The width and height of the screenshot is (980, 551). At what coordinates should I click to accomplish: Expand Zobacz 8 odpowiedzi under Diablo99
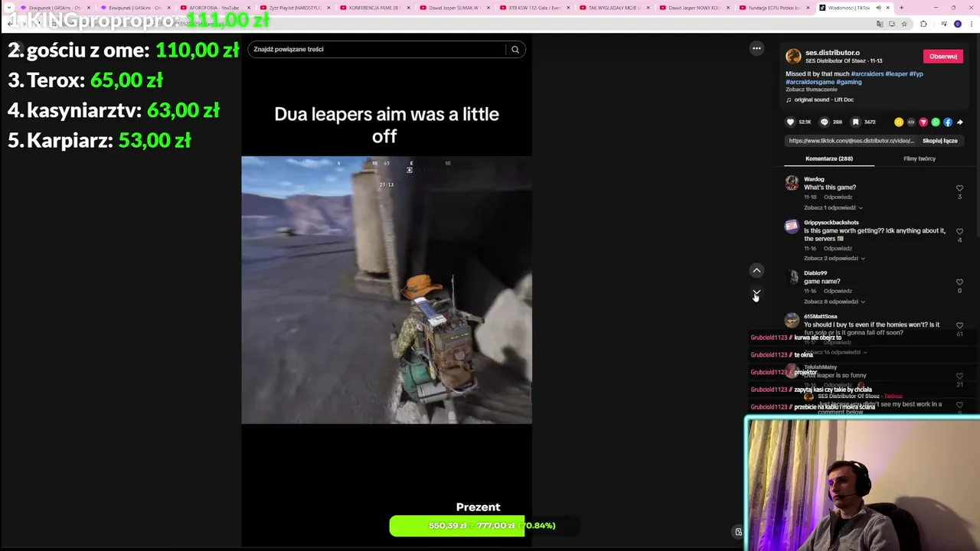(835, 302)
